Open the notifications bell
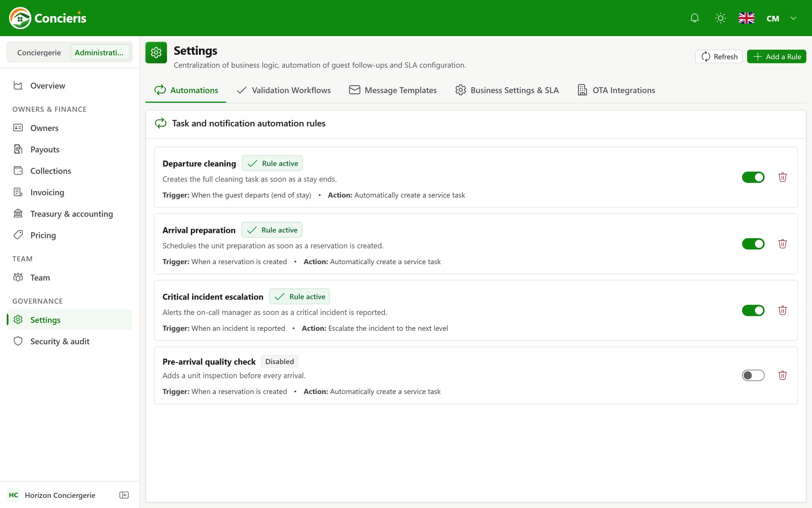 [694, 18]
